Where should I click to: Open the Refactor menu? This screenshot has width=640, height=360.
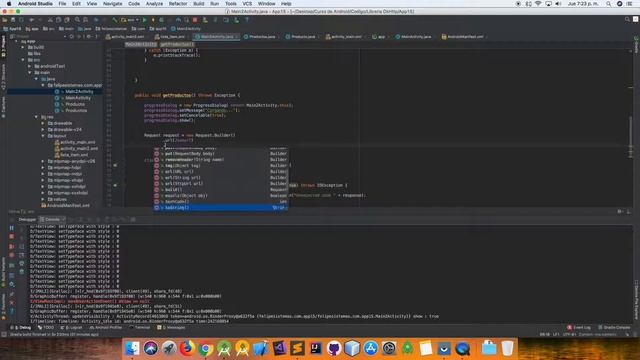coord(178,4)
